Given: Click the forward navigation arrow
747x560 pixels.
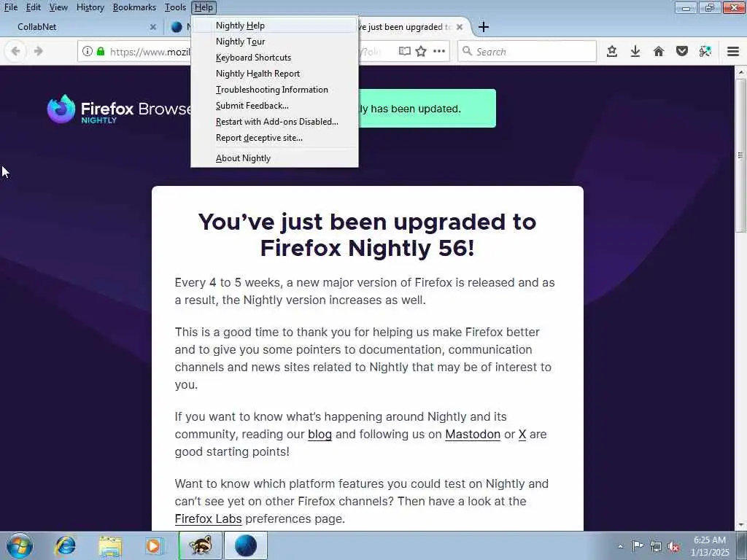Looking at the screenshot, I should (39, 52).
